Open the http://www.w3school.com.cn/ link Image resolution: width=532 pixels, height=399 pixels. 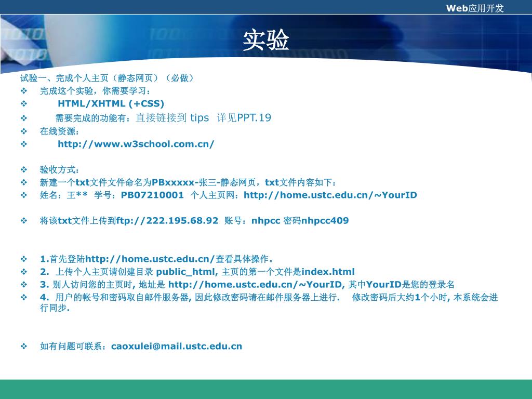136,144
